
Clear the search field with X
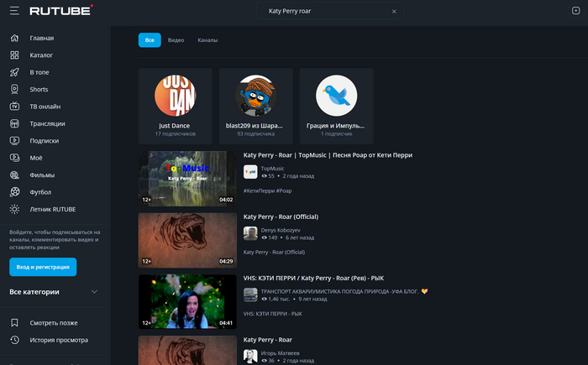pyautogui.click(x=394, y=11)
